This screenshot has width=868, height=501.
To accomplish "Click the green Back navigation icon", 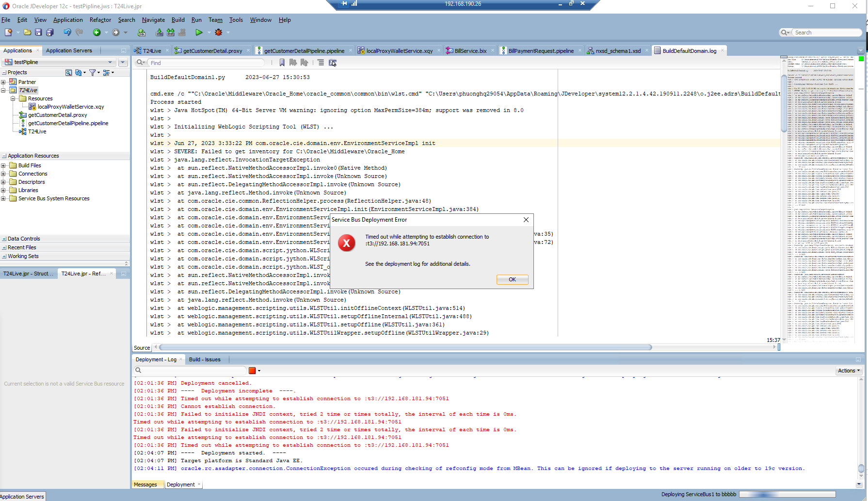I will coord(97,32).
